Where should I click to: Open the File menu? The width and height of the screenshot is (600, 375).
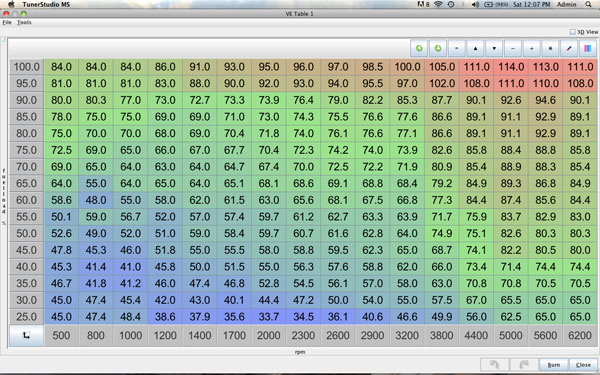(7, 23)
